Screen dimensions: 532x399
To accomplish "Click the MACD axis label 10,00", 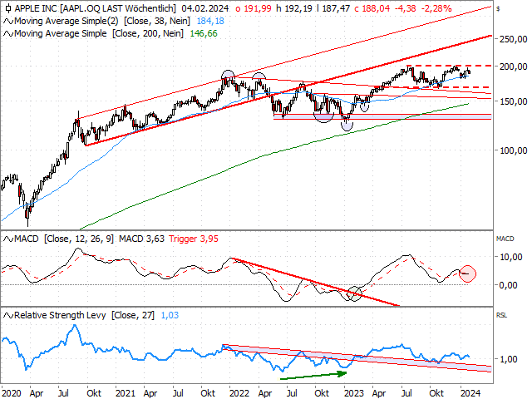I will (511, 257).
